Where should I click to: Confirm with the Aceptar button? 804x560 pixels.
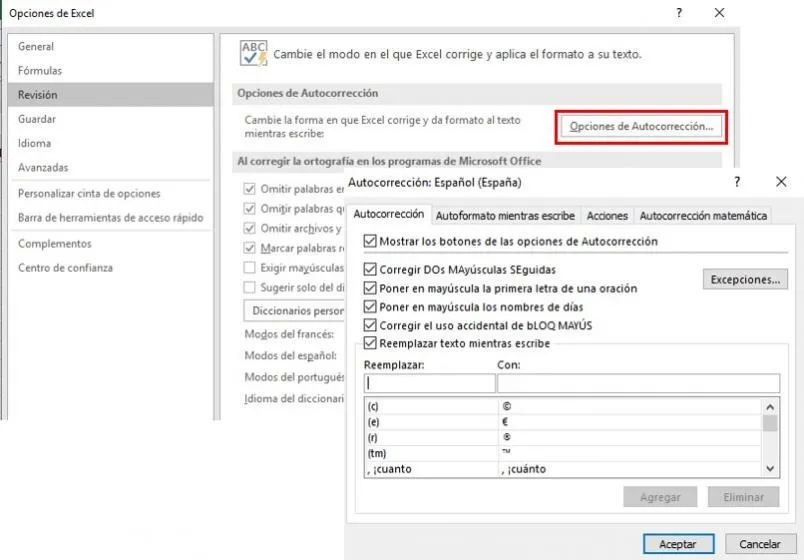pyautogui.click(x=678, y=544)
